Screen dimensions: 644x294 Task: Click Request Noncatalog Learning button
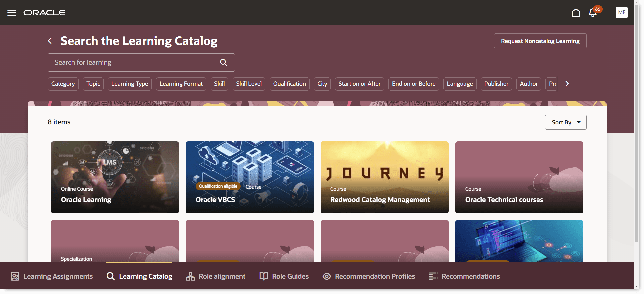click(540, 41)
